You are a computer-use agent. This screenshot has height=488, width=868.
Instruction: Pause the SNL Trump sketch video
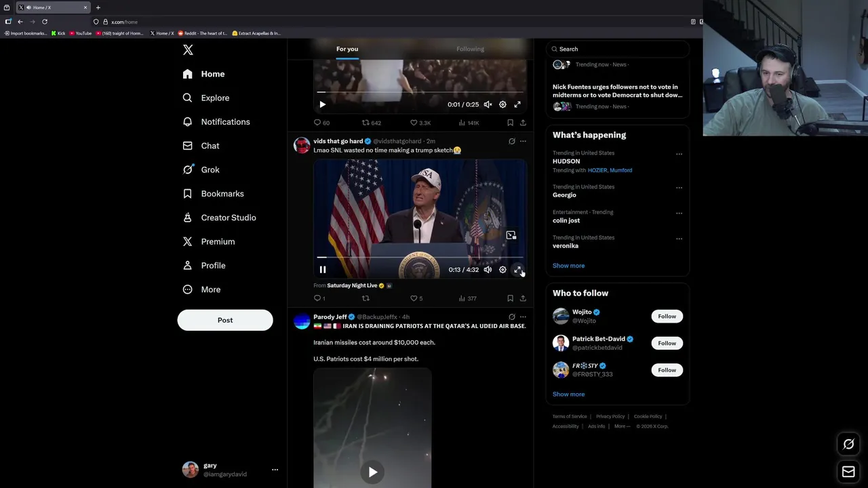(x=323, y=270)
